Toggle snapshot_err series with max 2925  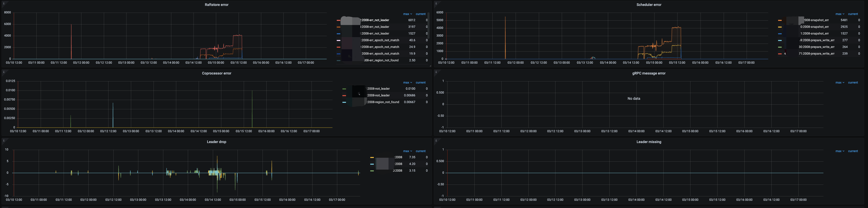click(x=814, y=27)
